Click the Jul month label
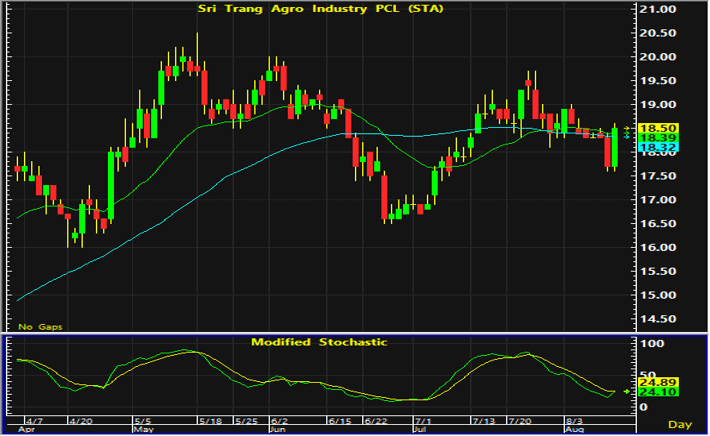Image resolution: width=710 pixels, height=436 pixels. coord(420,429)
